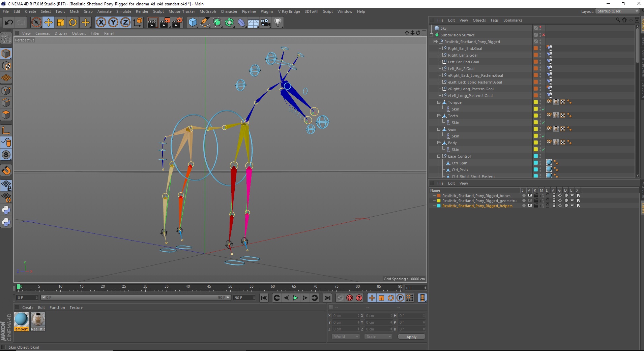Collapse the Body object
This screenshot has height=351, width=644.
coord(439,143)
